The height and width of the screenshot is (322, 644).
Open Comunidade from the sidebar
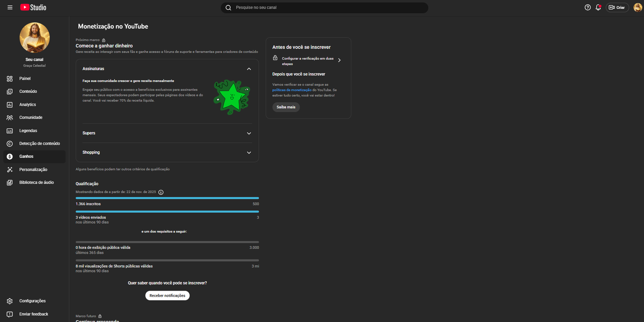click(x=31, y=118)
